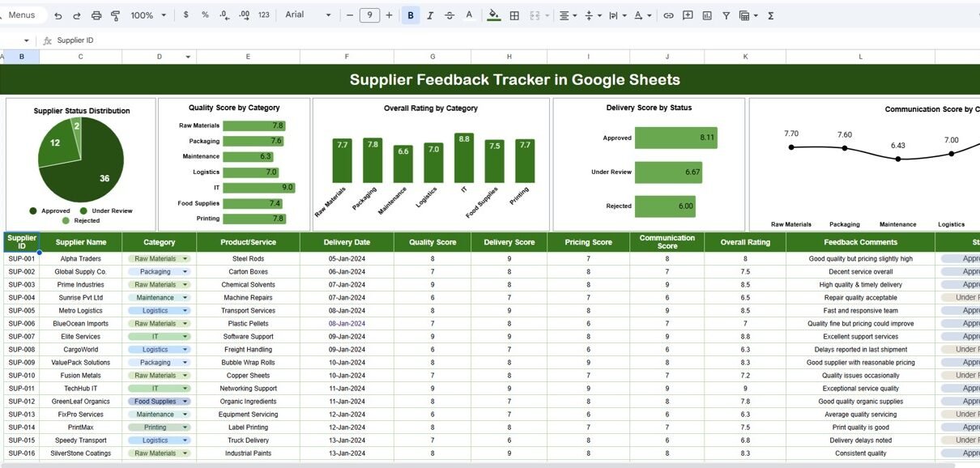Screen dimensions: 980x468
Task: Expand Category dropdown for Alpha Traders row
Action: [185, 259]
